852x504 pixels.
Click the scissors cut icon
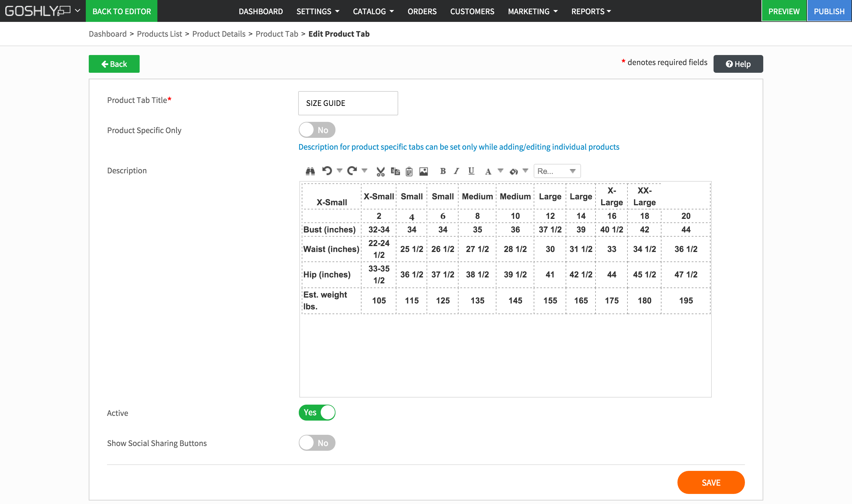[x=380, y=172]
